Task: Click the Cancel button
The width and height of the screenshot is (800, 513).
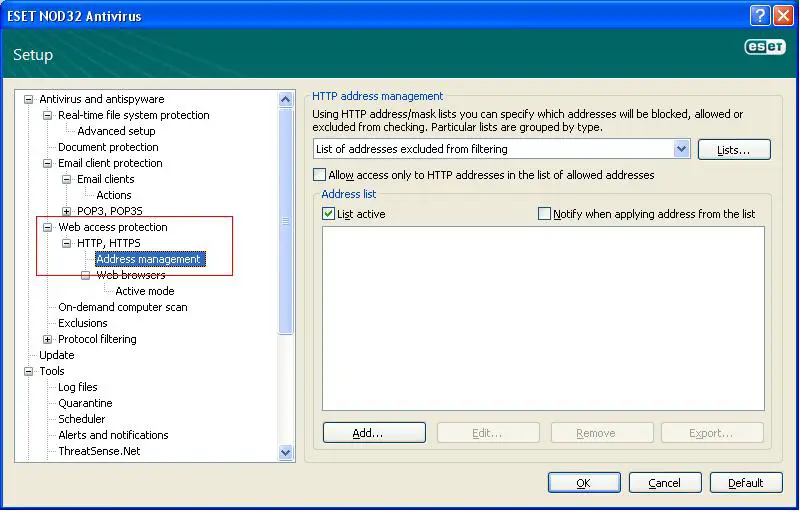Action: [665, 483]
